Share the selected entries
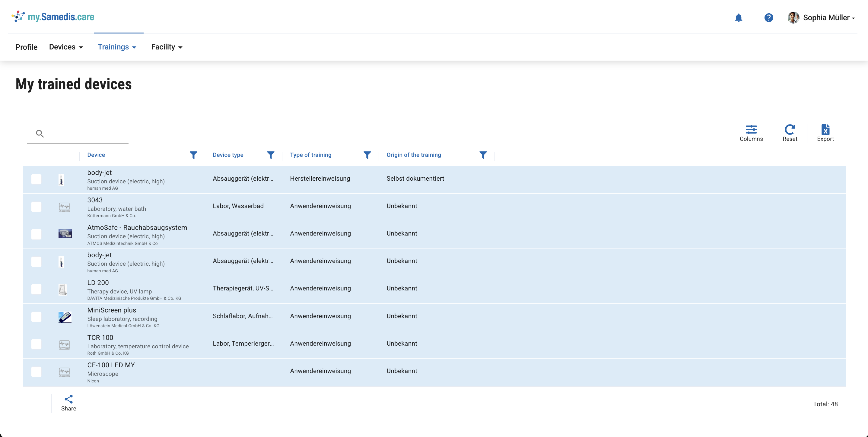 tap(68, 403)
